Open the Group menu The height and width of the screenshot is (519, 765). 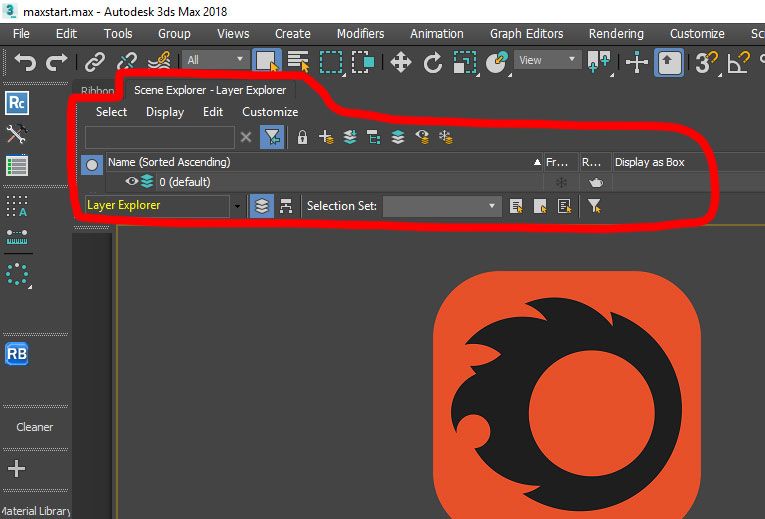[x=174, y=34]
